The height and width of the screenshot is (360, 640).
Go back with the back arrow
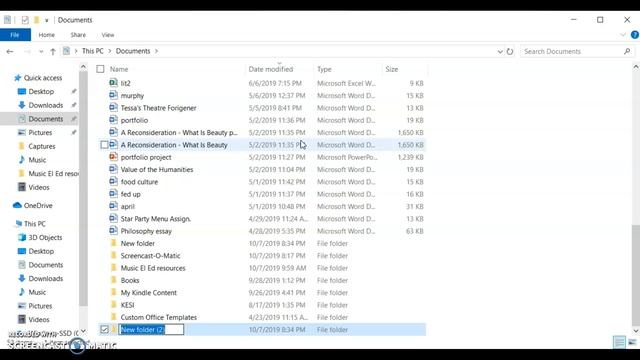click(10, 51)
